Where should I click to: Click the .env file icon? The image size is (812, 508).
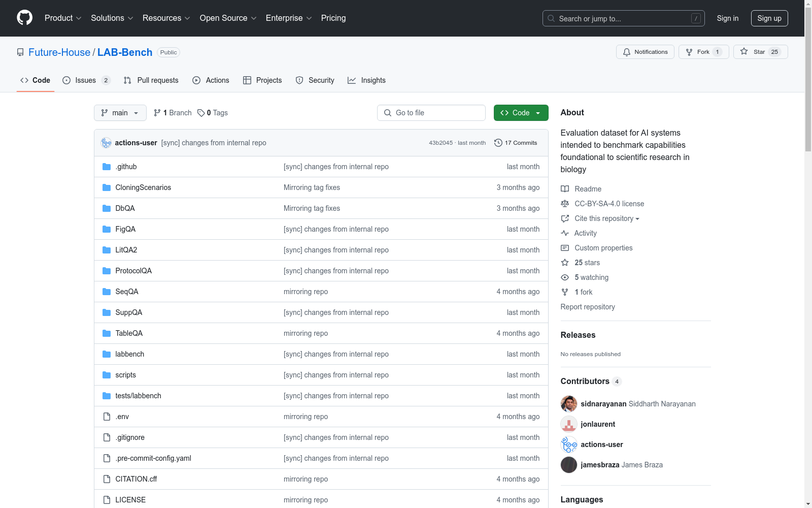(107, 417)
